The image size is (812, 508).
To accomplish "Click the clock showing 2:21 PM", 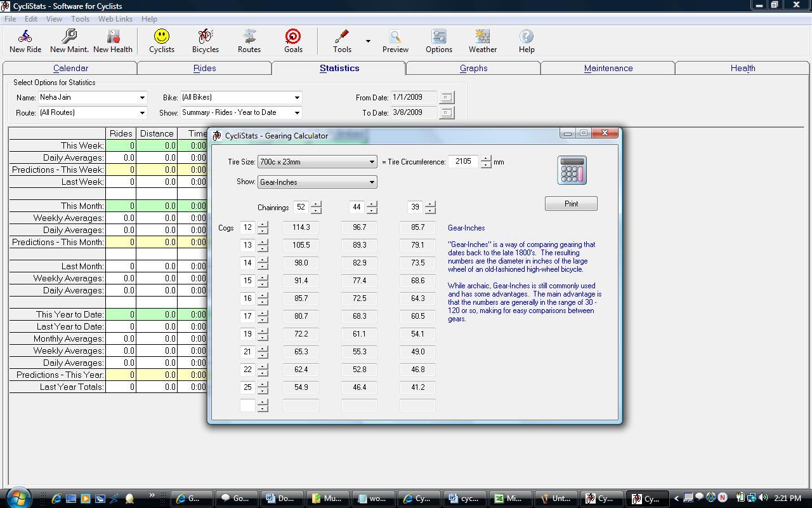I will pos(788,498).
